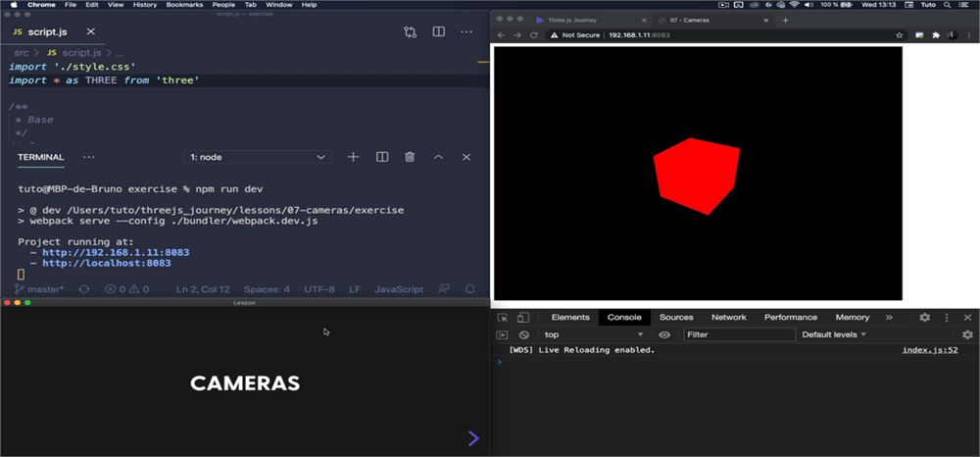This screenshot has height=457, width=980.
Task: Reload the Chrome page
Action: point(534,35)
